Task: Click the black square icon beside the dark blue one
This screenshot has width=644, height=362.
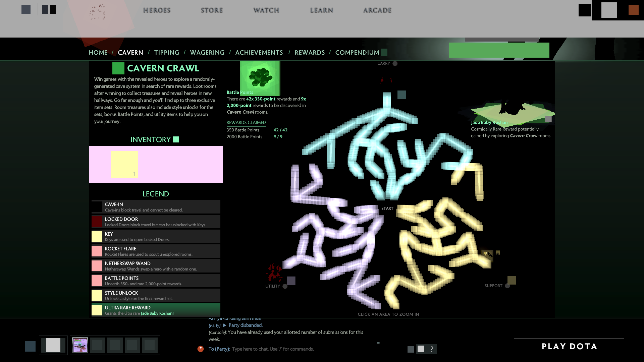Action: tap(53, 9)
